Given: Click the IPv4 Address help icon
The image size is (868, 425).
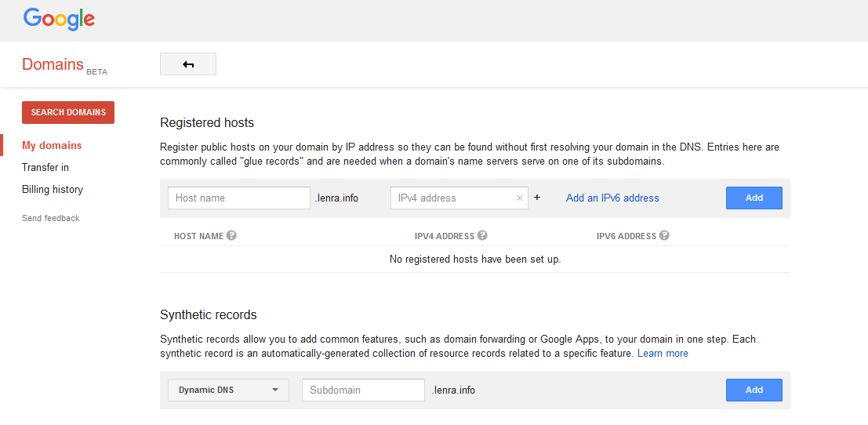Looking at the screenshot, I should click(x=482, y=235).
